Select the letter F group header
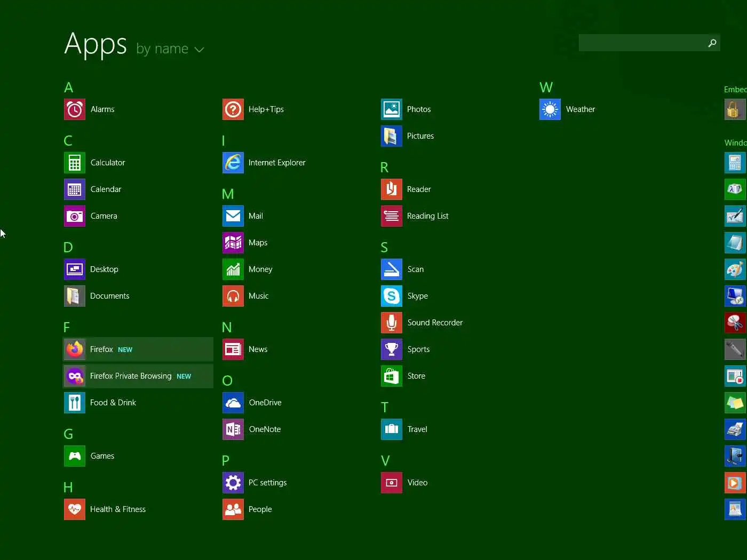Screen dimensions: 747x560 67,327
